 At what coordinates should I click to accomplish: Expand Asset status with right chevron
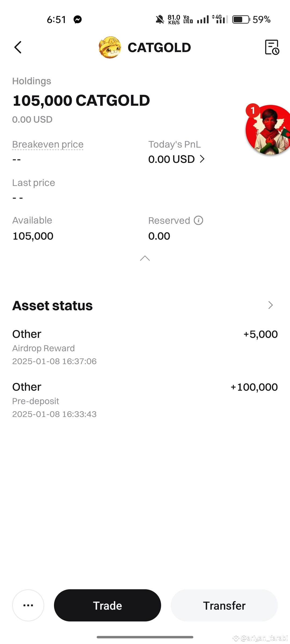(270, 305)
